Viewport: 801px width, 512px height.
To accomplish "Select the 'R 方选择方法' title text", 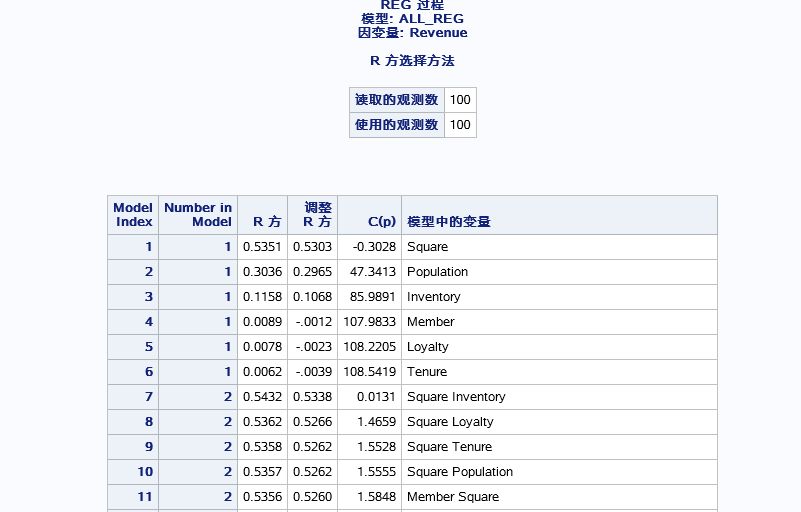I will pyautogui.click(x=412, y=61).
